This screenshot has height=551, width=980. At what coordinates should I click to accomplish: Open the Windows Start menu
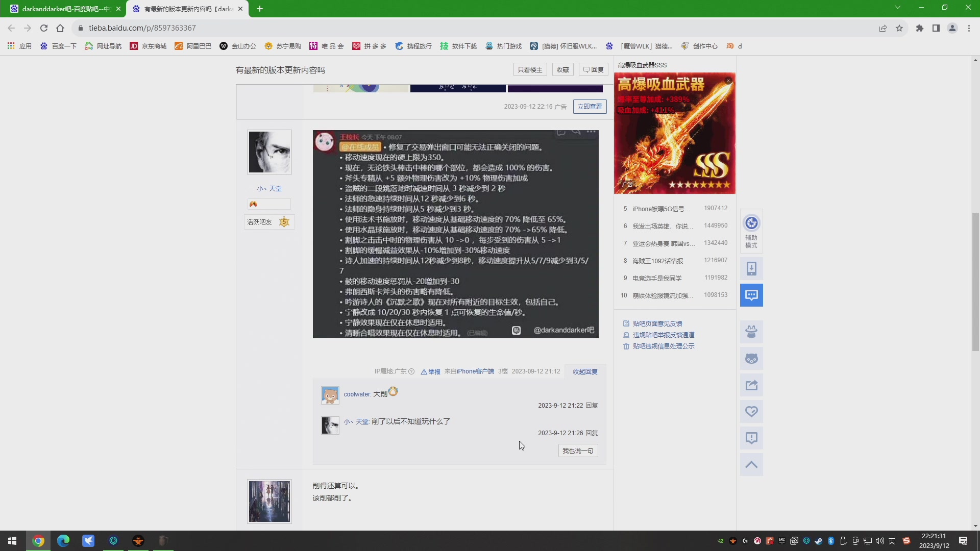point(12,541)
